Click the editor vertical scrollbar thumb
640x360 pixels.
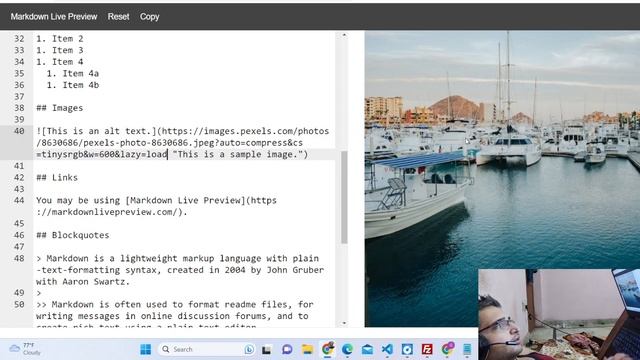coord(344,197)
